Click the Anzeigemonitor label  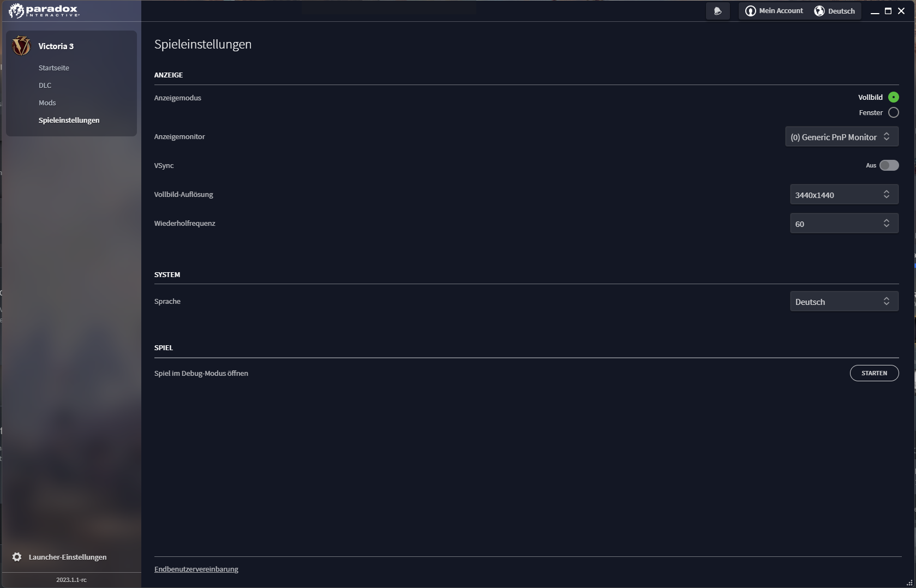[x=179, y=136]
